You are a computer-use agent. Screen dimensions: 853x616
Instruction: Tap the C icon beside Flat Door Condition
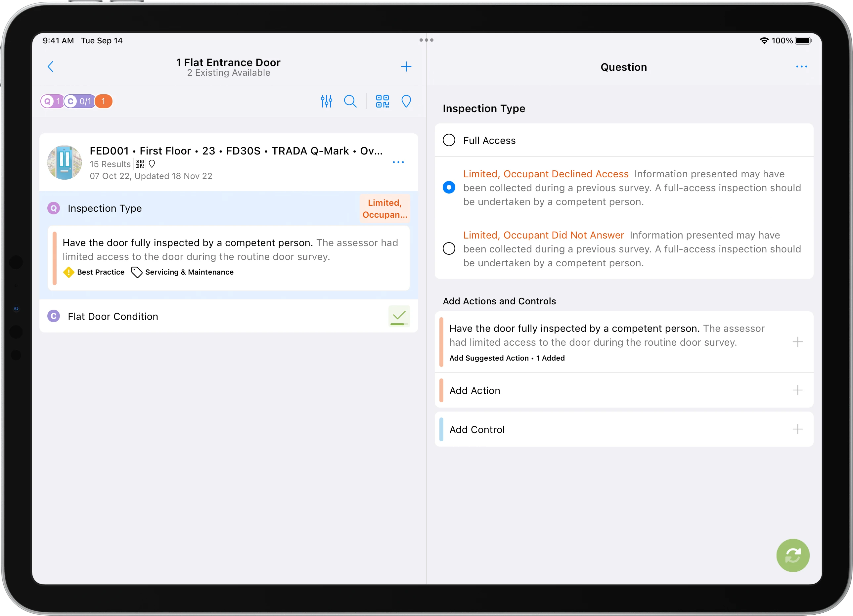coord(54,316)
